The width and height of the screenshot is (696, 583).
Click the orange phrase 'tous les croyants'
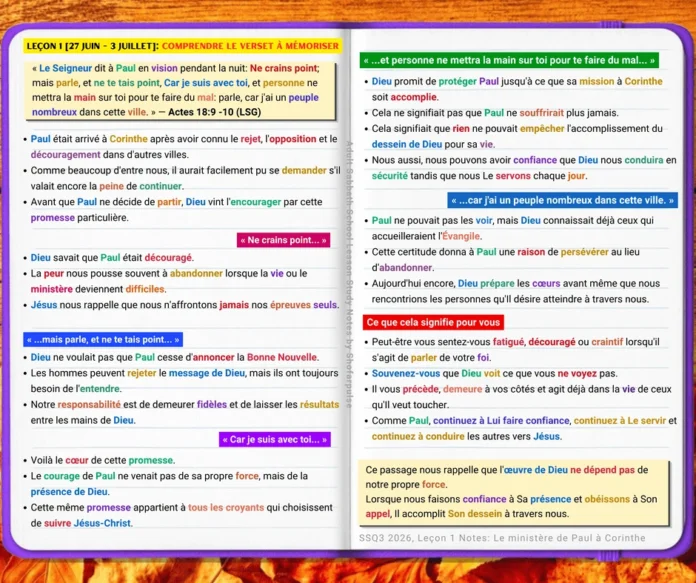click(226, 508)
